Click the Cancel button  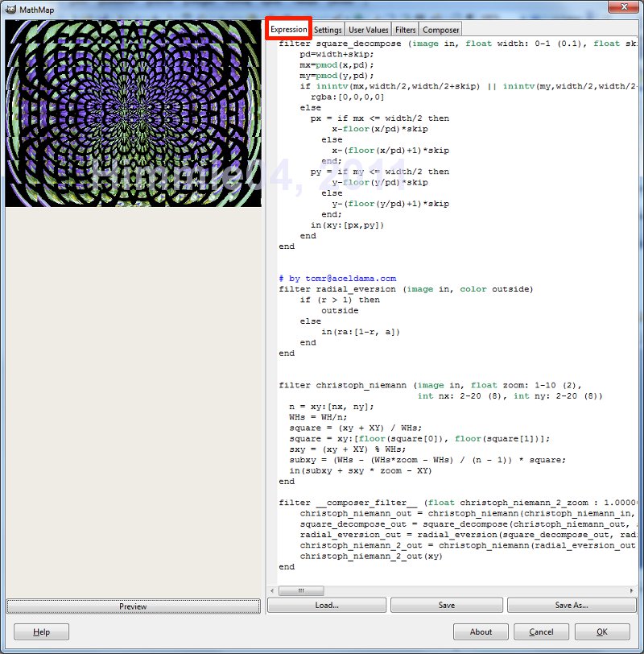541,632
